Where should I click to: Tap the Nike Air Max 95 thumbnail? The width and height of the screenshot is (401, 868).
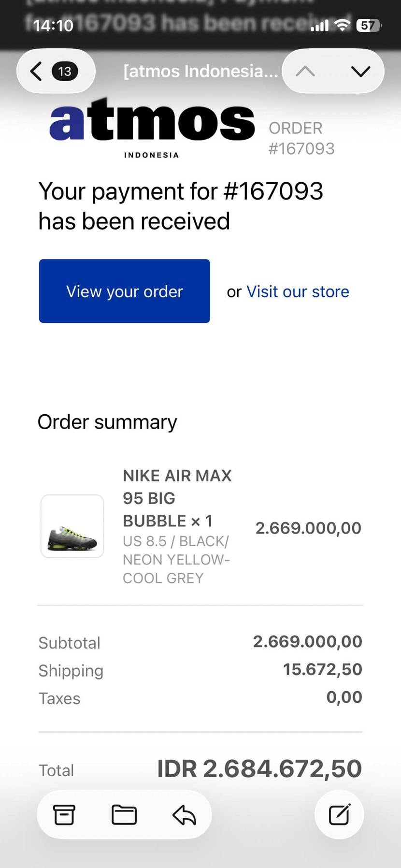coord(72,526)
